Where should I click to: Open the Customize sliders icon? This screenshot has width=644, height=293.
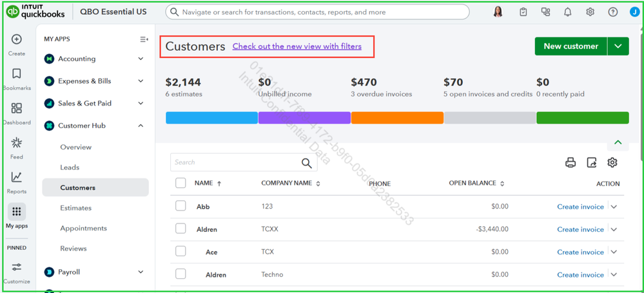pyautogui.click(x=16, y=267)
